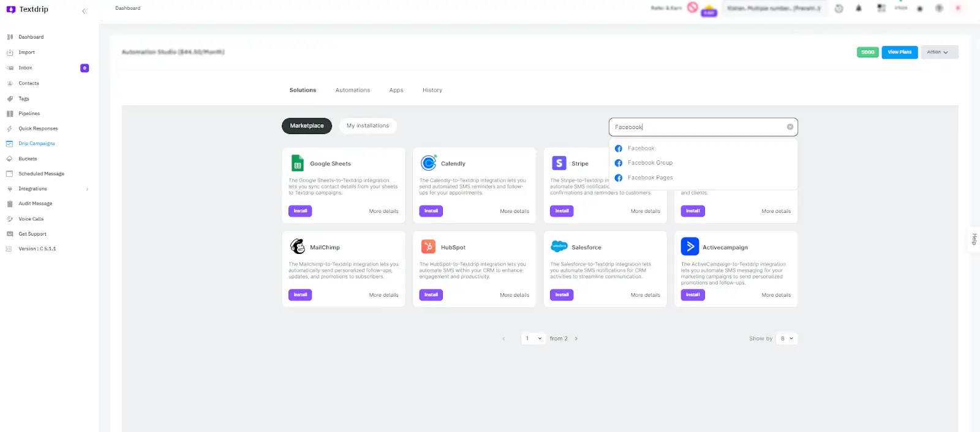Click the View Plans button
The width and height of the screenshot is (980, 432).
tap(899, 53)
